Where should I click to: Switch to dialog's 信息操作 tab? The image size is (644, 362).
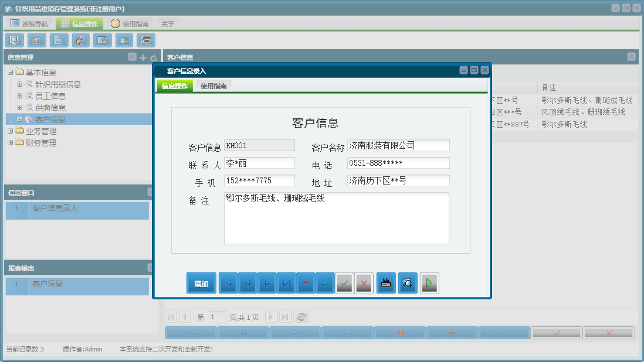click(x=175, y=86)
